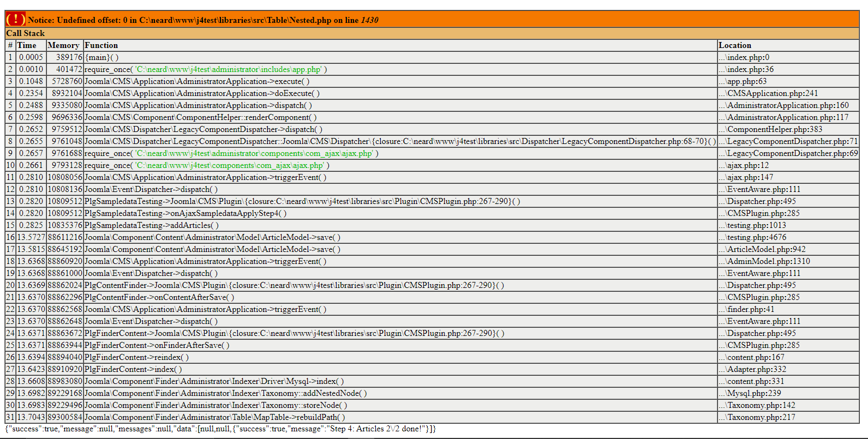Screen dimensions: 868x439
Task: Select the Taxonomy::addNestedNode( ) entry
Action: (x=226, y=393)
